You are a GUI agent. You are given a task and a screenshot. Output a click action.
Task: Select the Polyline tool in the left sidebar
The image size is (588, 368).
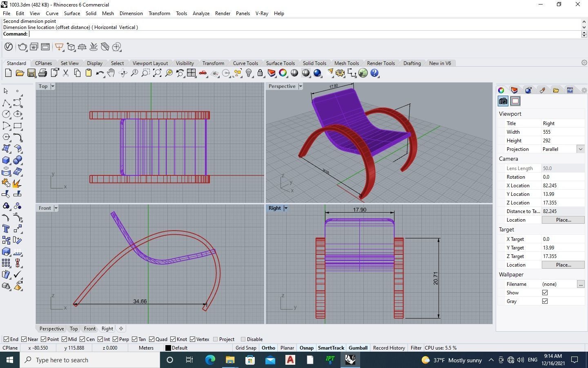click(x=6, y=103)
